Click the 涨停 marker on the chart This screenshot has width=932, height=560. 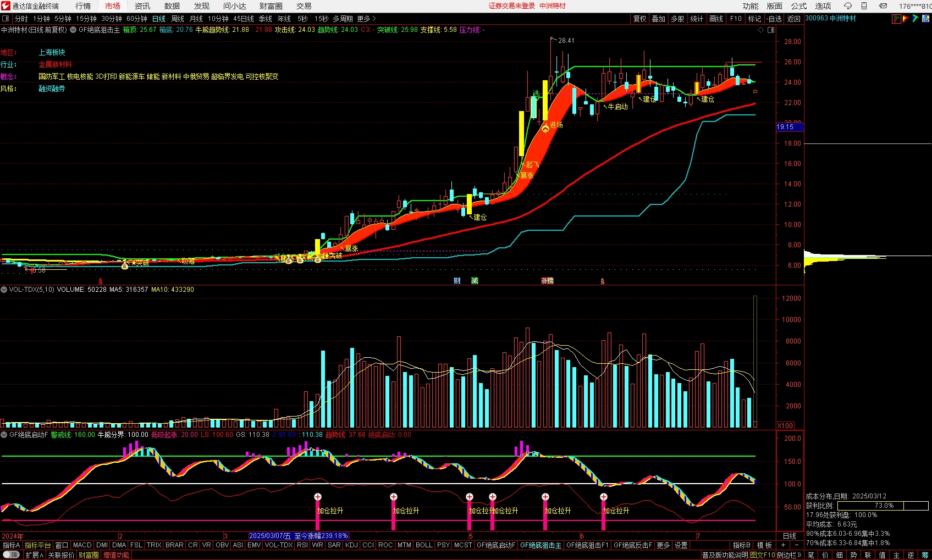point(547,281)
